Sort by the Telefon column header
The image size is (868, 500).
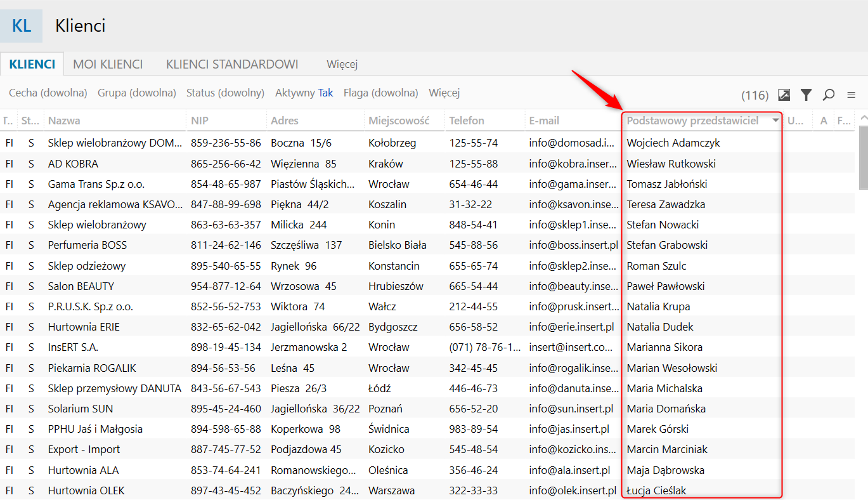coord(485,121)
